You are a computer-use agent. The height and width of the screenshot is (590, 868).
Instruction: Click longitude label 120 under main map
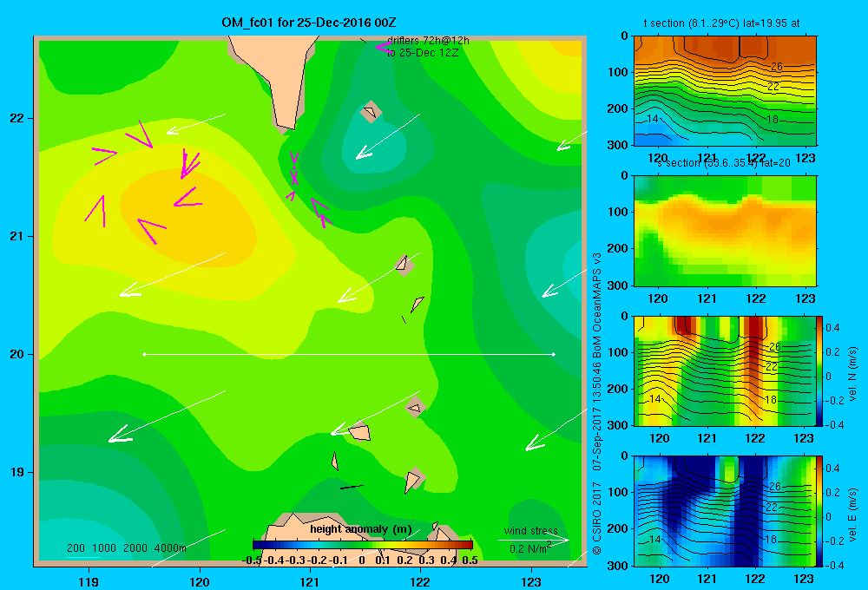pyautogui.click(x=200, y=581)
